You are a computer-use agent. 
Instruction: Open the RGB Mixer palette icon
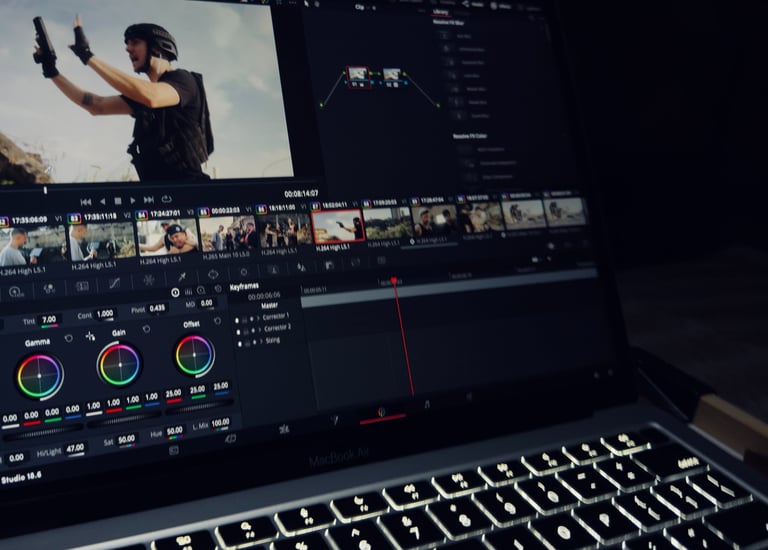coord(49,289)
